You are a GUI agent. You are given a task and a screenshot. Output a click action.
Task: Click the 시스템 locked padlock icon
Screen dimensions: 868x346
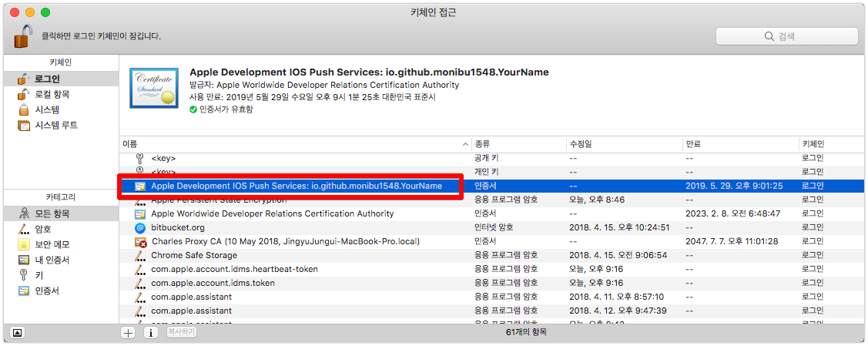24,109
